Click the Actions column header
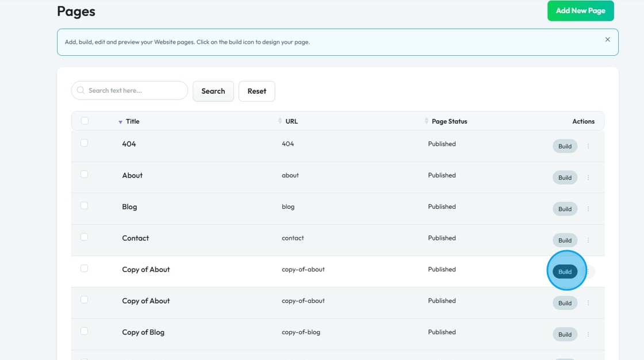Screen dimensions: 644x360 (583, 121)
